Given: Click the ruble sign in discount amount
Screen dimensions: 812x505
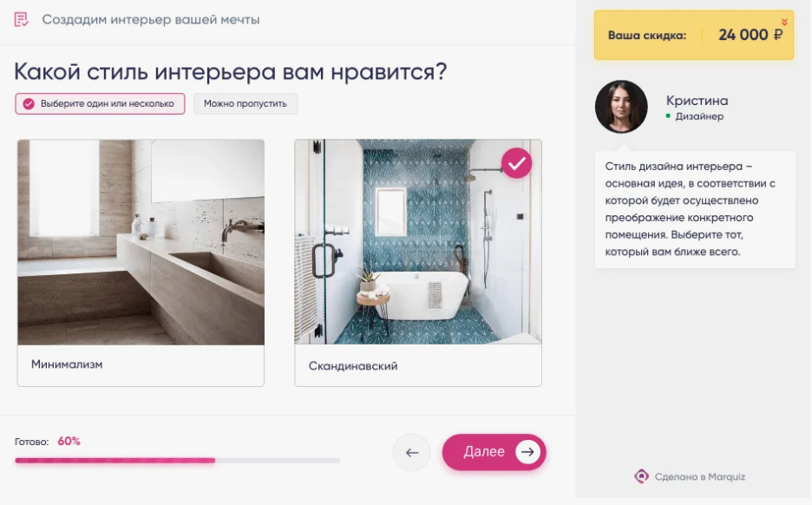Looking at the screenshot, I should point(778,35).
